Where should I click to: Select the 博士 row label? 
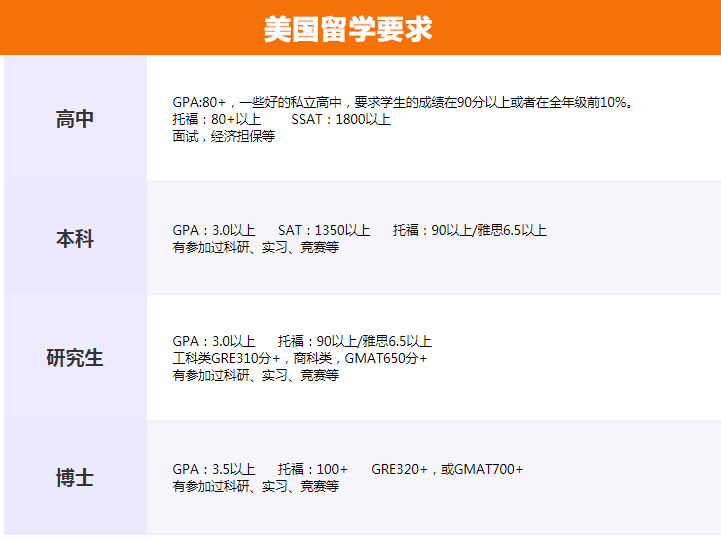coord(75,478)
